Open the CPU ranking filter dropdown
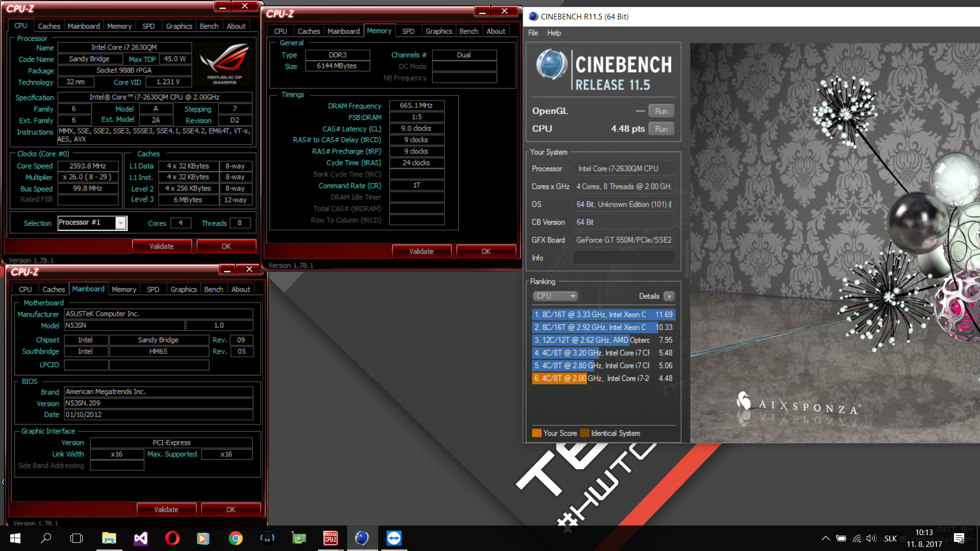Viewport: 980px width, 551px height. coord(555,296)
